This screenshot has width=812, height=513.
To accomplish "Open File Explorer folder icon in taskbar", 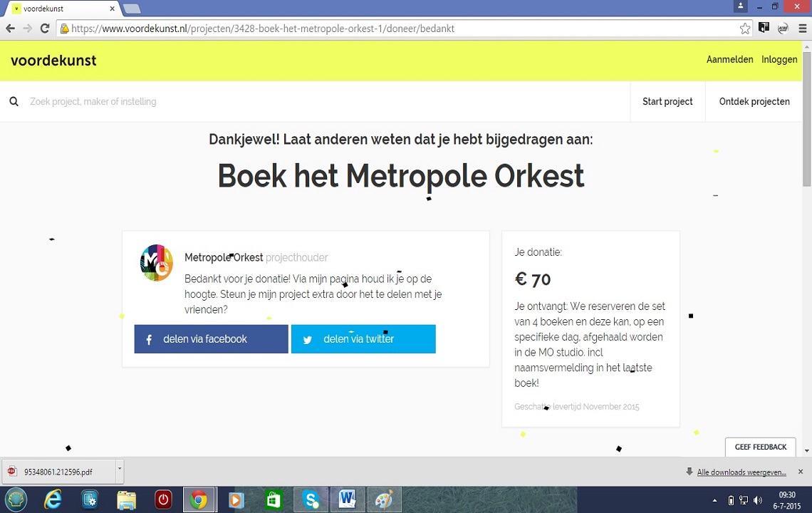I will coord(126,500).
